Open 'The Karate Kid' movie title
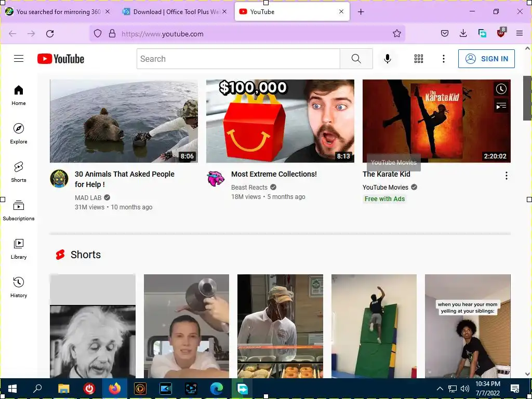Screen dimensions: 532x399 tap(386, 174)
